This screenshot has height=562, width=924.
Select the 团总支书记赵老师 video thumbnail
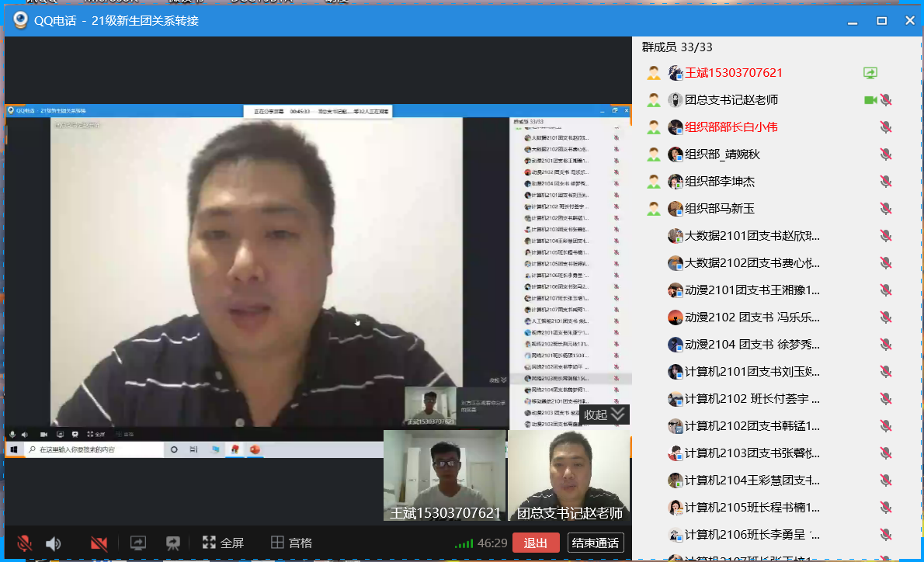(x=569, y=475)
